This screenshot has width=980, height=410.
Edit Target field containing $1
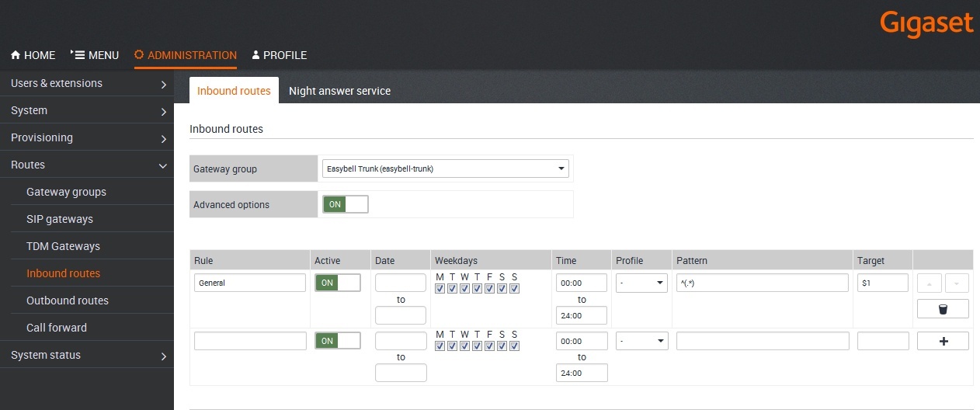click(883, 283)
